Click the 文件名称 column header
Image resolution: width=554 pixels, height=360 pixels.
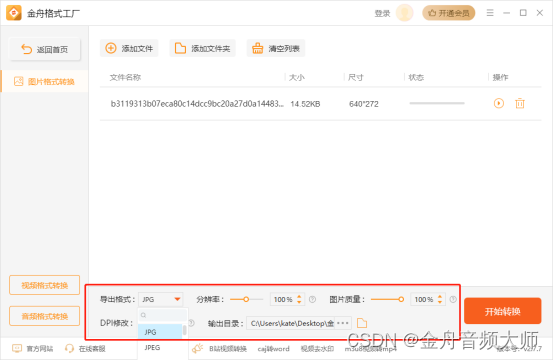125,77
